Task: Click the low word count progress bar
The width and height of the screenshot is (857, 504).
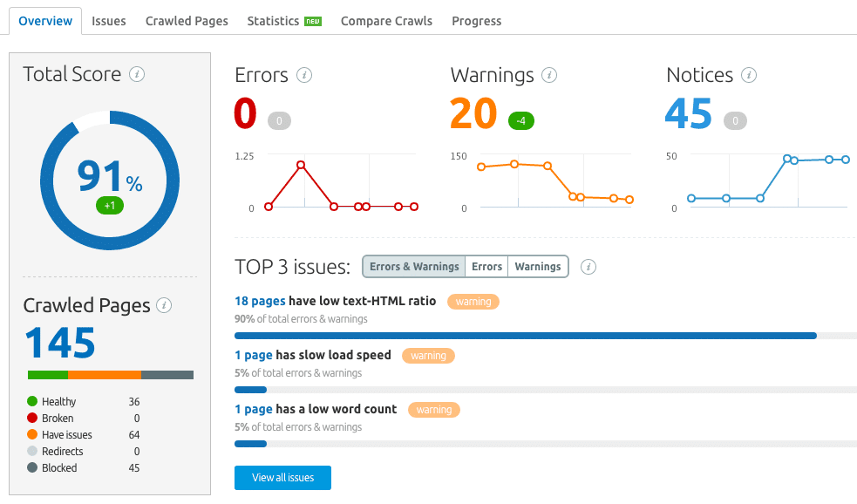Action: 546,444
